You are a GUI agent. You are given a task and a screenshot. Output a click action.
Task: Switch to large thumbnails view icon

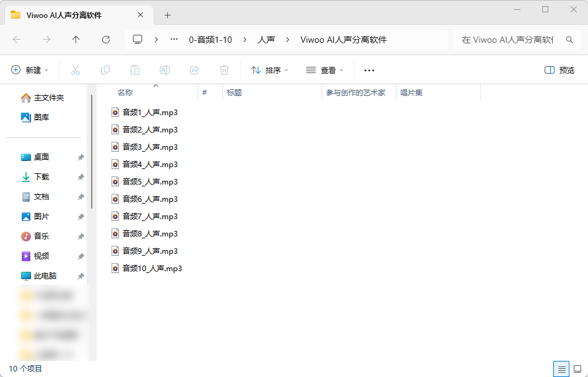pyautogui.click(x=577, y=370)
